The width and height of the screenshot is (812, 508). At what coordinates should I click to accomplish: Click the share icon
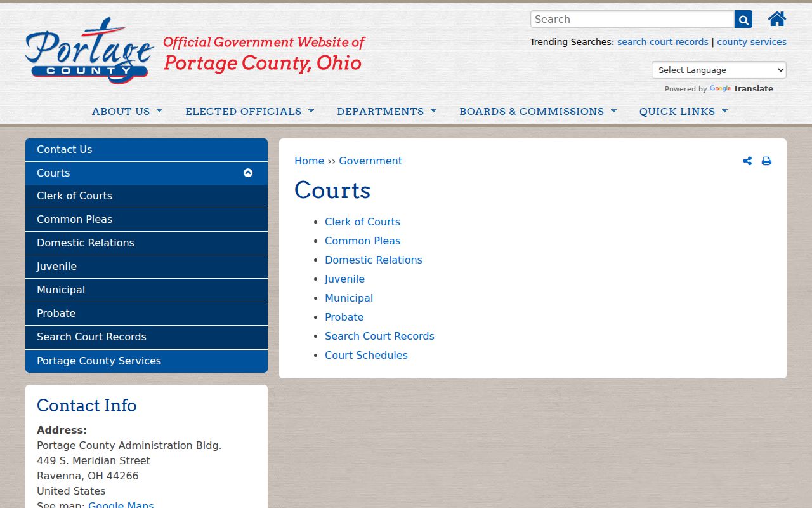[x=747, y=161]
